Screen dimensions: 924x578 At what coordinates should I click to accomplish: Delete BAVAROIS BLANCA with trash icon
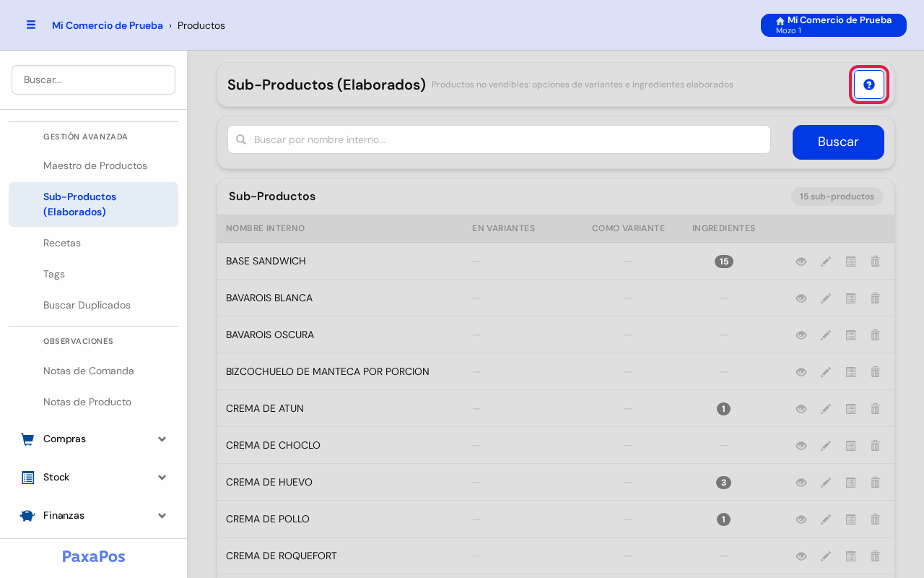(875, 298)
